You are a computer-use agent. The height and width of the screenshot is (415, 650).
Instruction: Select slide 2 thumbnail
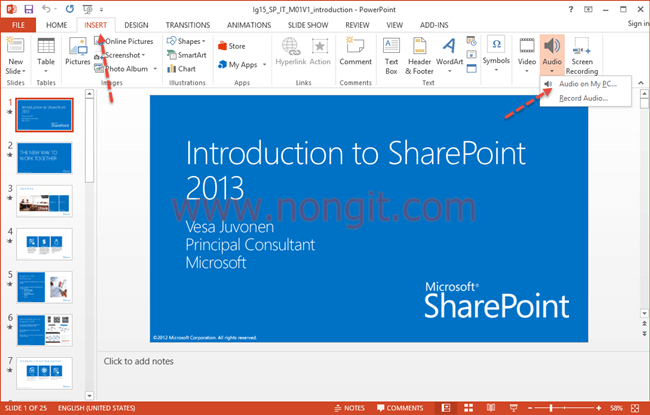[x=44, y=158]
